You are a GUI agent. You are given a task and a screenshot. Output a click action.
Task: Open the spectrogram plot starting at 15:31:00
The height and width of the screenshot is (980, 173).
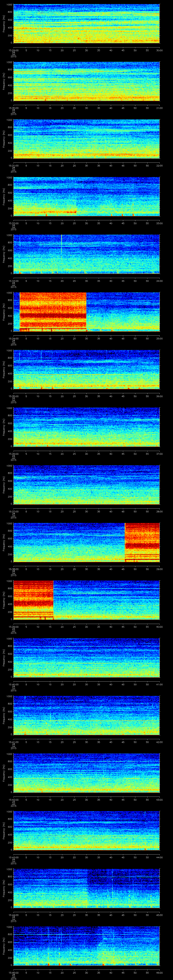click(x=86, y=139)
